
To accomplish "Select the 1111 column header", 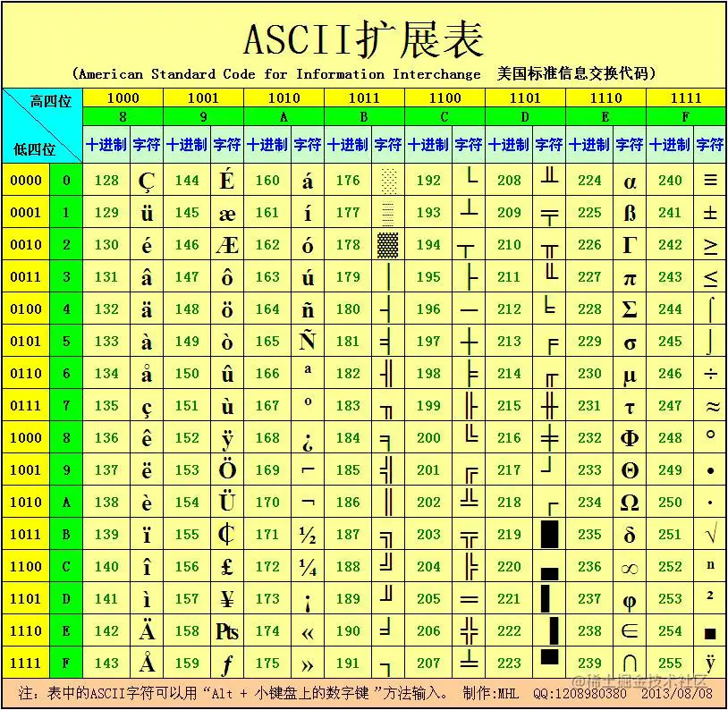I will pos(686,97).
